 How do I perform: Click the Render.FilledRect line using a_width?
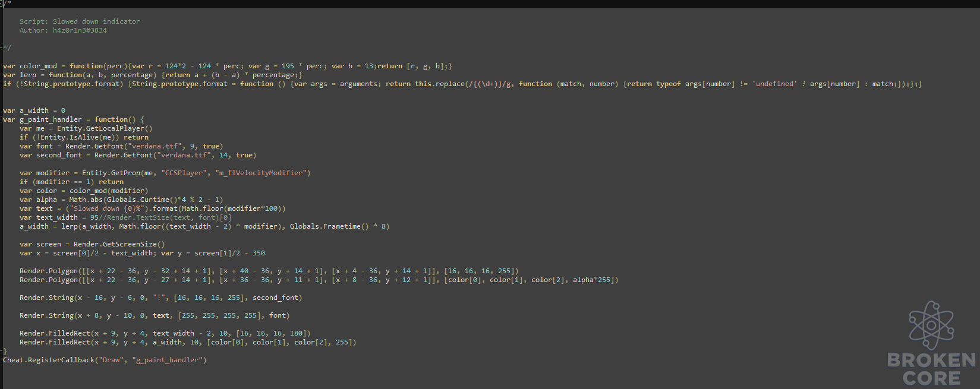[x=188, y=342]
